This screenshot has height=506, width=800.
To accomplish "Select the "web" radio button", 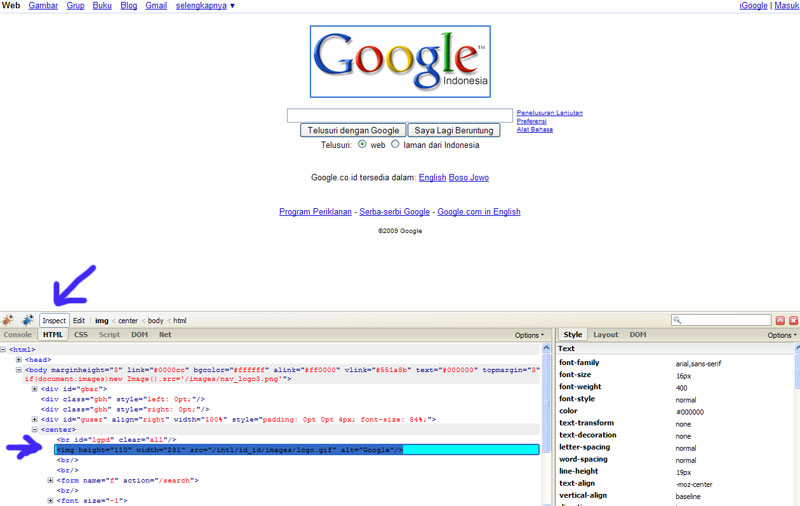I will [x=362, y=144].
